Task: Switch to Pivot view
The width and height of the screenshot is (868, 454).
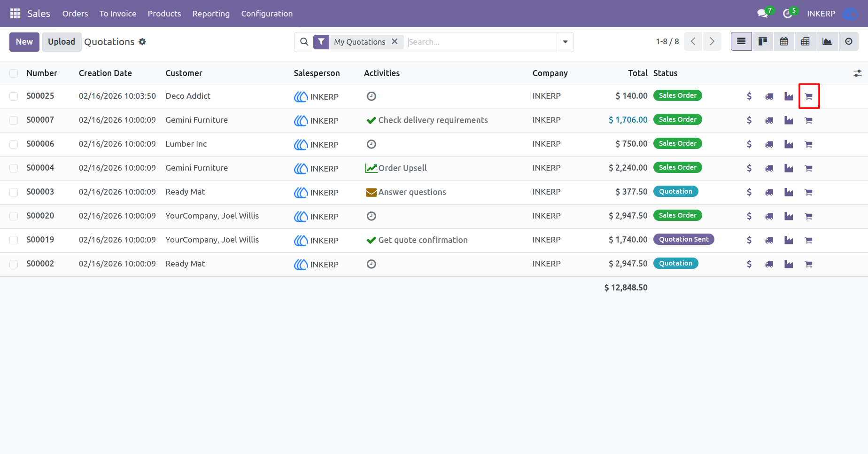Action: [805, 42]
